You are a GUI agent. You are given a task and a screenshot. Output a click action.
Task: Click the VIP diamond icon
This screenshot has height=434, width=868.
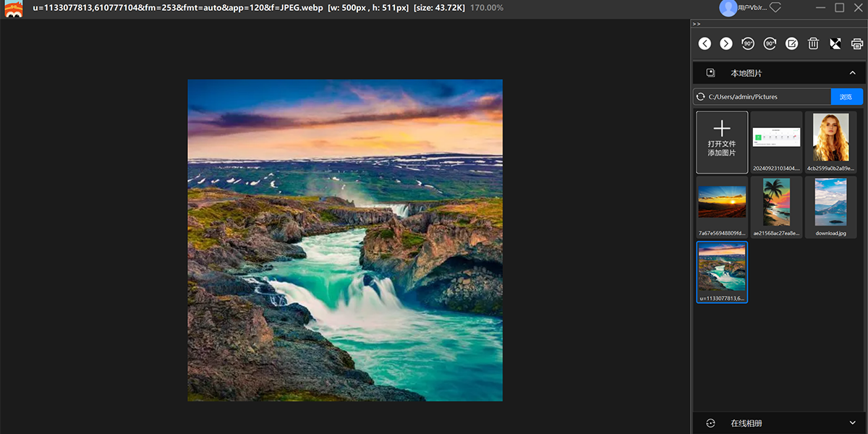click(x=775, y=8)
